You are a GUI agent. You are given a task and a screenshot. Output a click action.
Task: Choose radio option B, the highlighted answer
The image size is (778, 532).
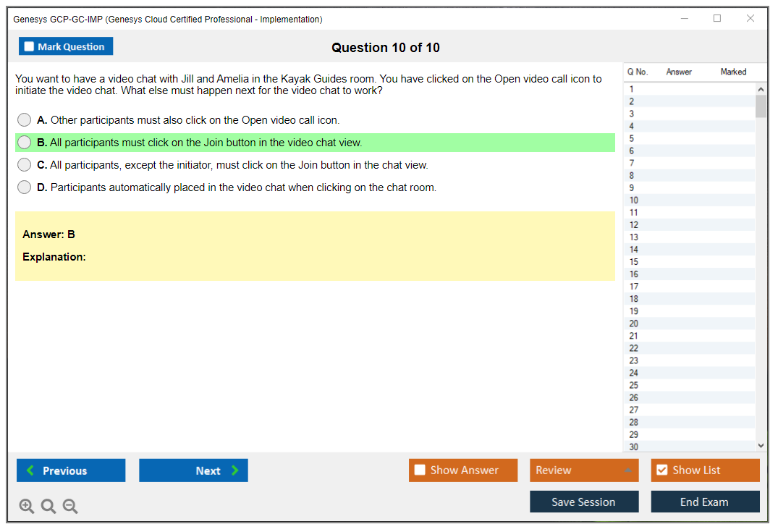point(25,143)
